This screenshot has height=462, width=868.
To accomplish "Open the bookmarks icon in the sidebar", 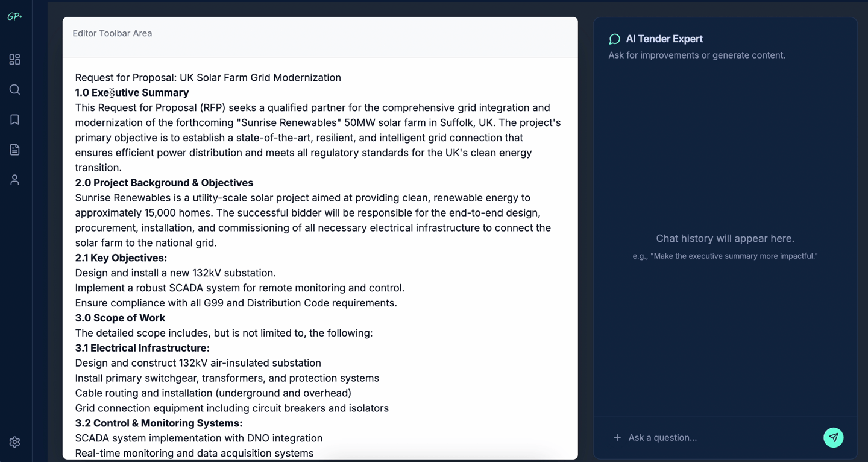I will pos(15,119).
